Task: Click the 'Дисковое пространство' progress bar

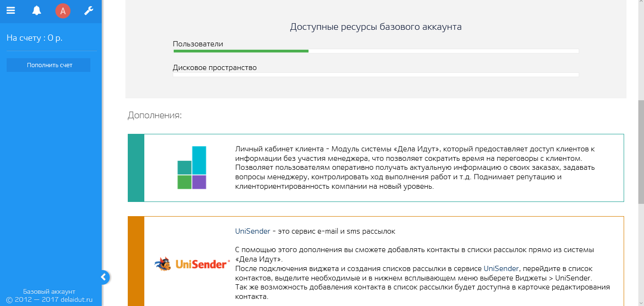Action: click(376, 74)
